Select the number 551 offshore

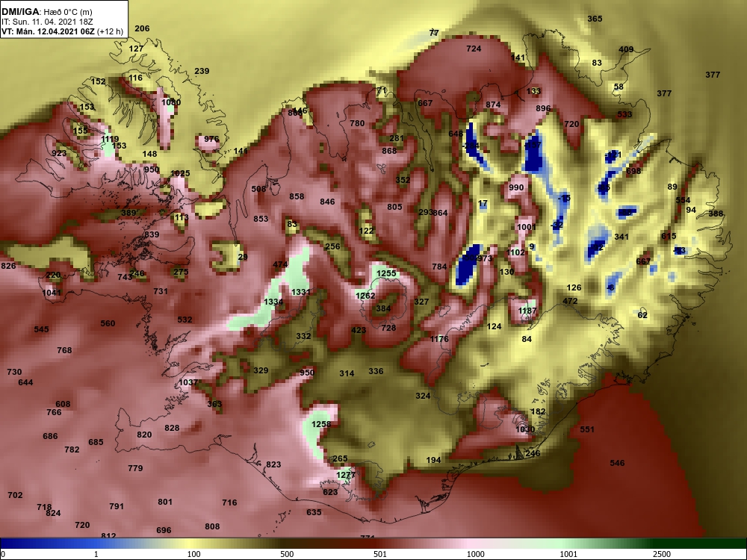click(587, 429)
